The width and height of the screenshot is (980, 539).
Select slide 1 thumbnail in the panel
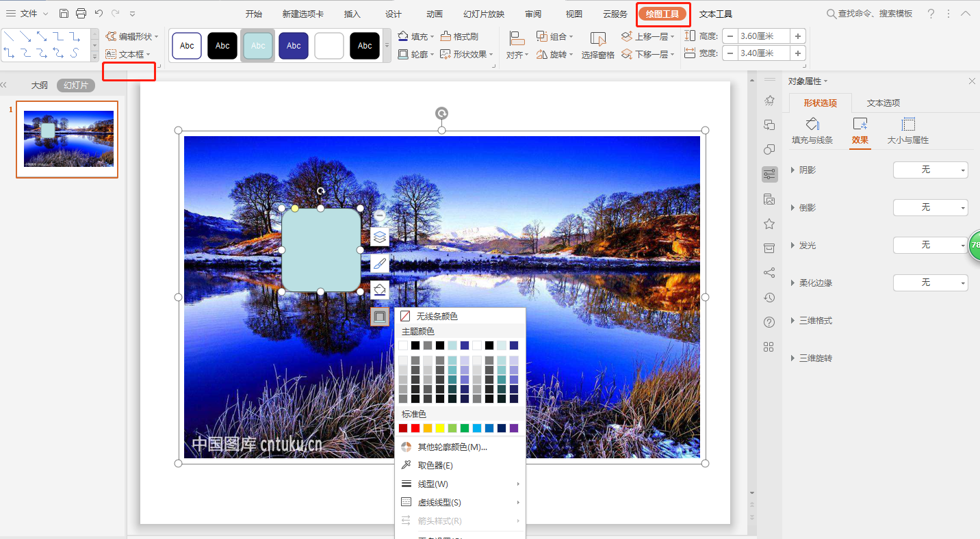click(x=67, y=140)
